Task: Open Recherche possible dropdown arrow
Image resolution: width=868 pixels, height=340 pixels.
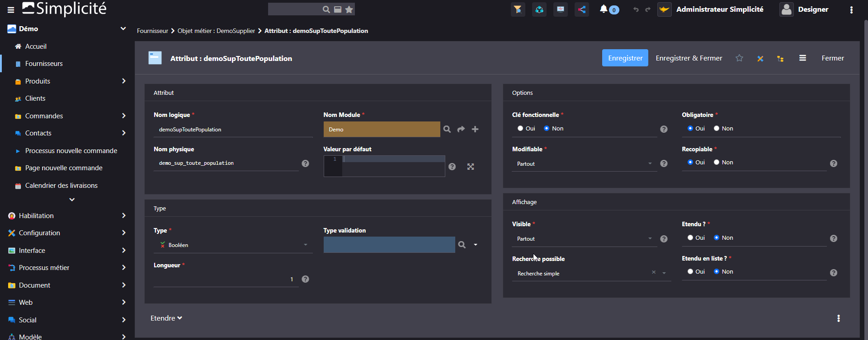Action: (664, 273)
